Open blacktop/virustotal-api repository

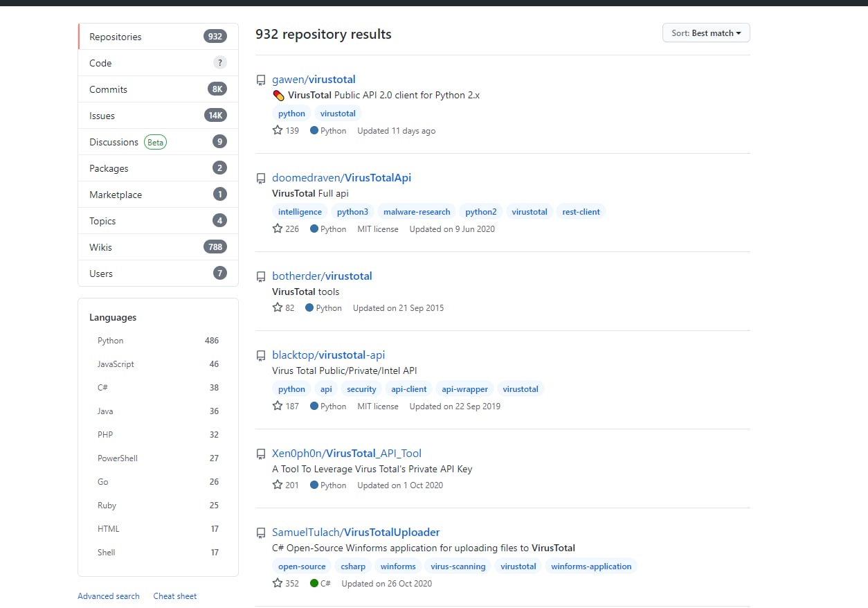(328, 355)
